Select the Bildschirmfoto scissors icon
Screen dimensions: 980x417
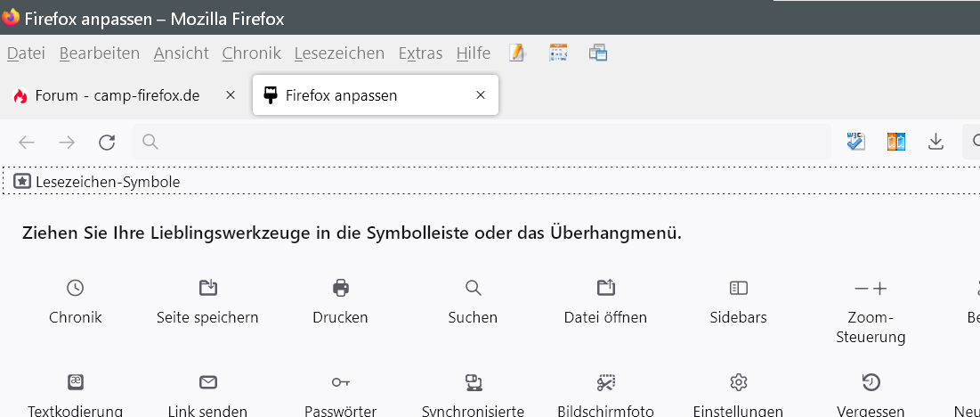click(605, 382)
